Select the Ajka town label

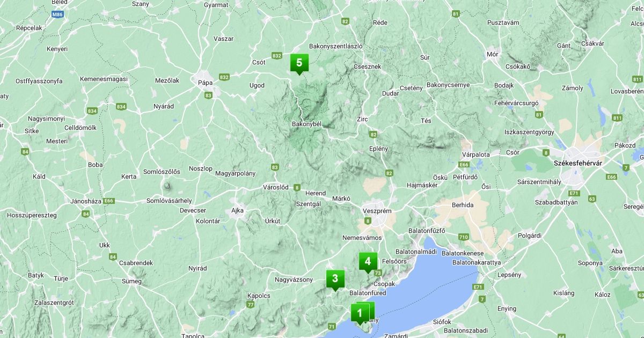pos(237,210)
